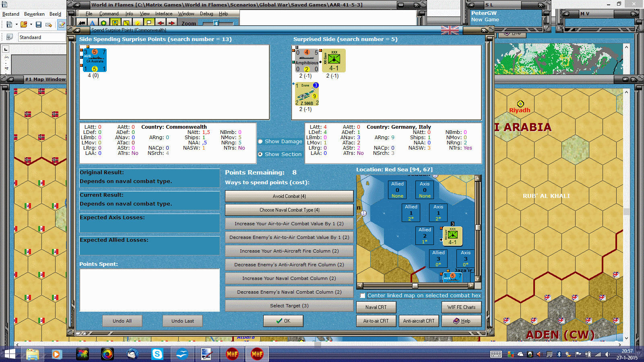
Task: Open the File menu in World in Flames
Action: pyautogui.click(x=89, y=14)
